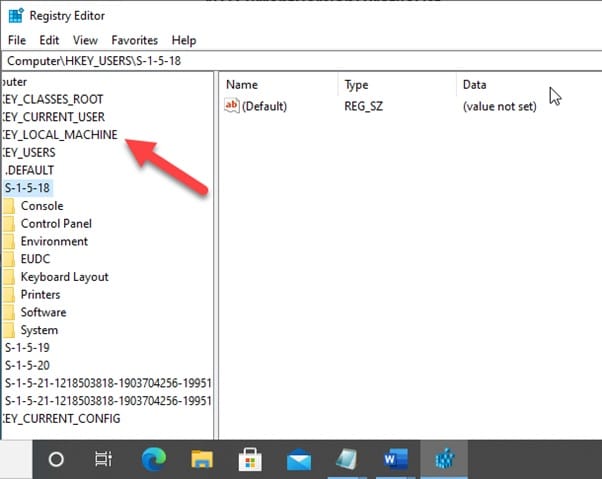Click the System folder icon
The image size is (602, 479).
[x=9, y=330]
